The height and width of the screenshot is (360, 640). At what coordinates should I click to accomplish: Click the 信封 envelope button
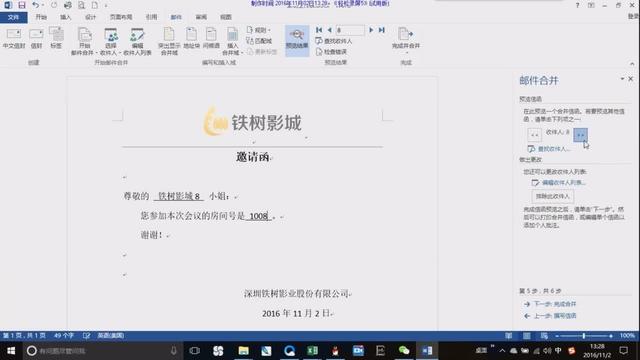(x=36, y=39)
